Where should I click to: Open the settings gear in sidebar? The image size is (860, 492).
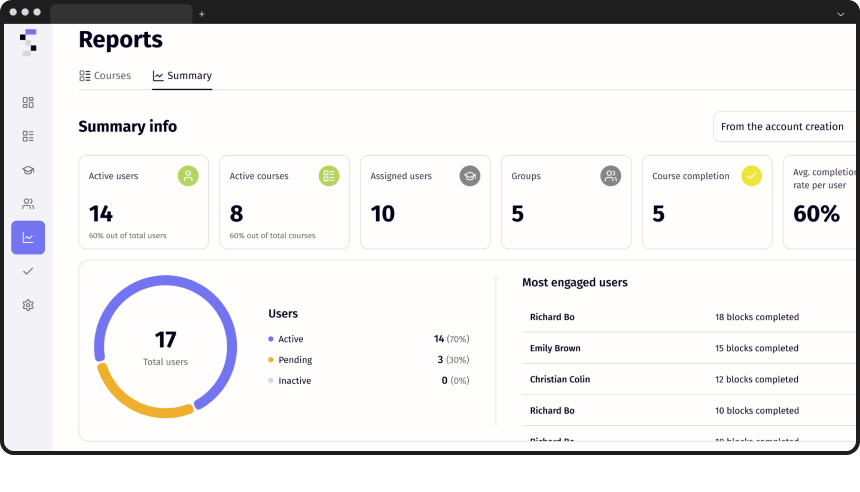pos(28,305)
